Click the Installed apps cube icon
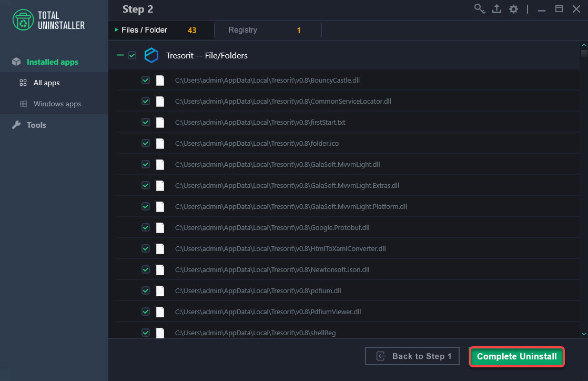Screen dimensions: 588x381 [x=16, y=62]
